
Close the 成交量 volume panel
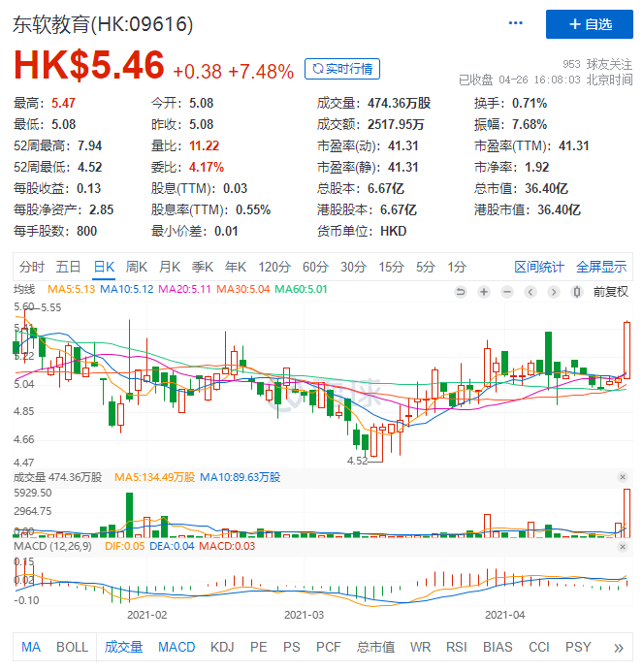click(623, 477)
